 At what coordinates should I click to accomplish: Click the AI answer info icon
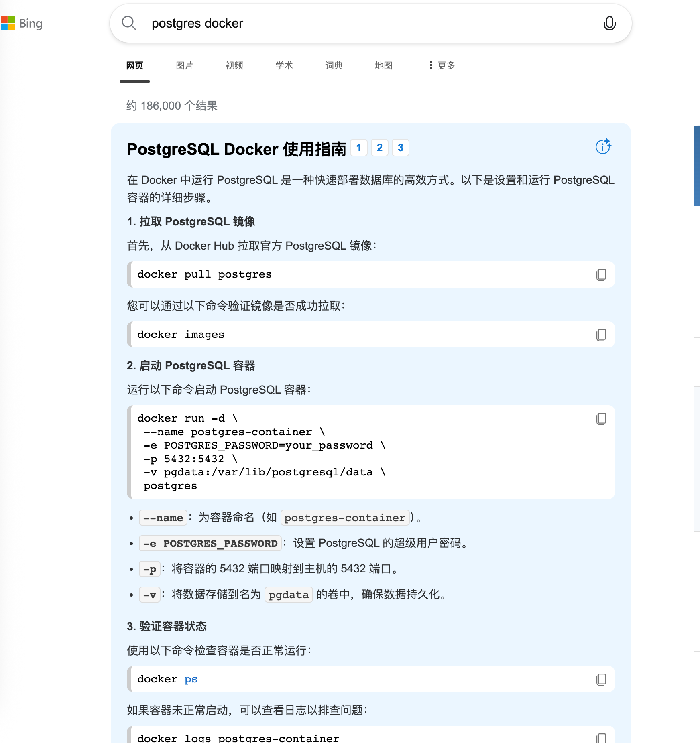pyautogui.click(x=603, y=146)
